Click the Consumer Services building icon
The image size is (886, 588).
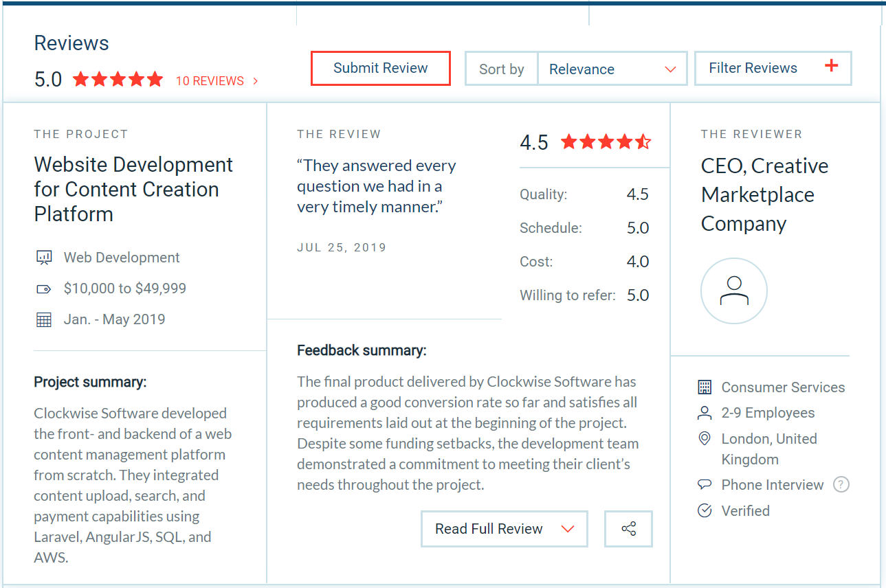705,387
